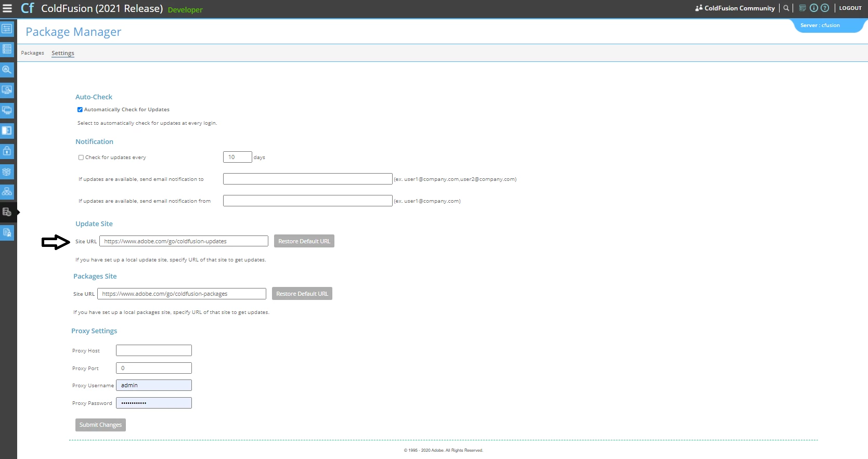
Task: Open the Security padlock icon in sidebar
Action: pyautogui.click(x=7, y=151)
